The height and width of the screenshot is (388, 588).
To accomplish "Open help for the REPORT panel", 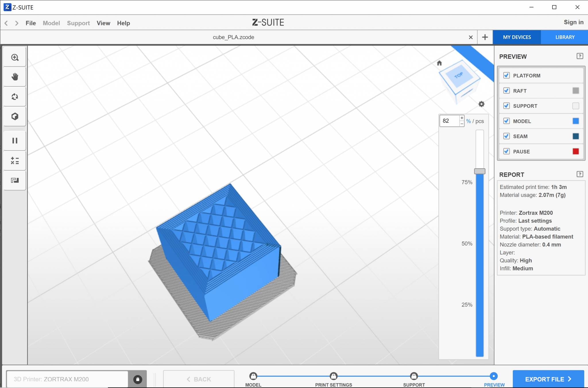I will coord(580,174).
